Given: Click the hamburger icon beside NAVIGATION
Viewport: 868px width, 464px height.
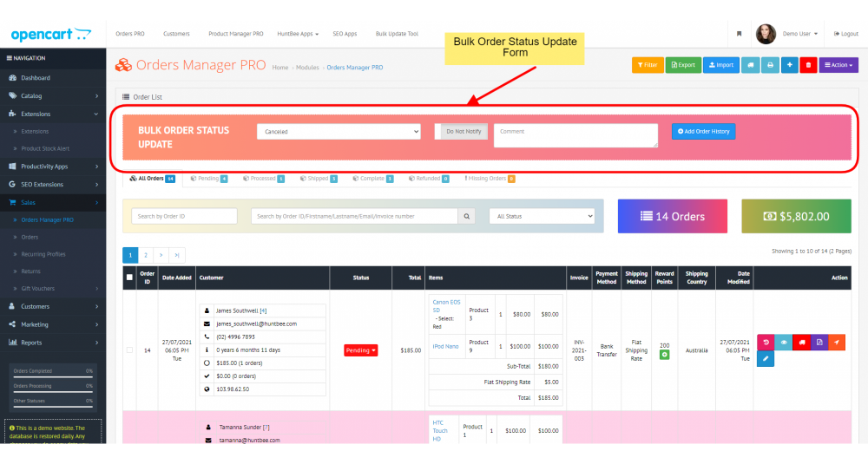Looking at the screenshot, I should coord(9,58).
